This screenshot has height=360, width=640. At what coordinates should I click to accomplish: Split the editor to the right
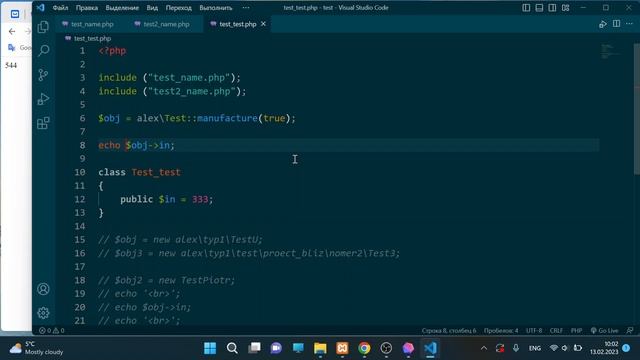click(x=616, y=24)
